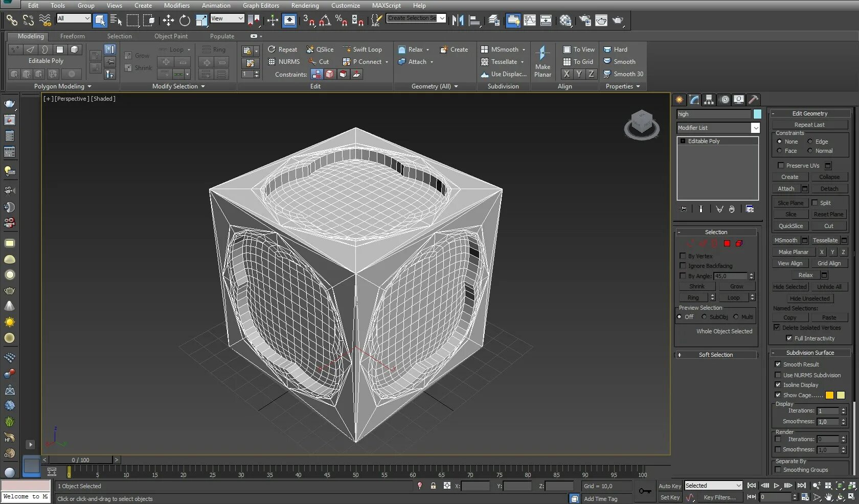Open the Hierarchy command panel tab
The height and width of the screenshot is (504, 859).
(x=709, y=100)
